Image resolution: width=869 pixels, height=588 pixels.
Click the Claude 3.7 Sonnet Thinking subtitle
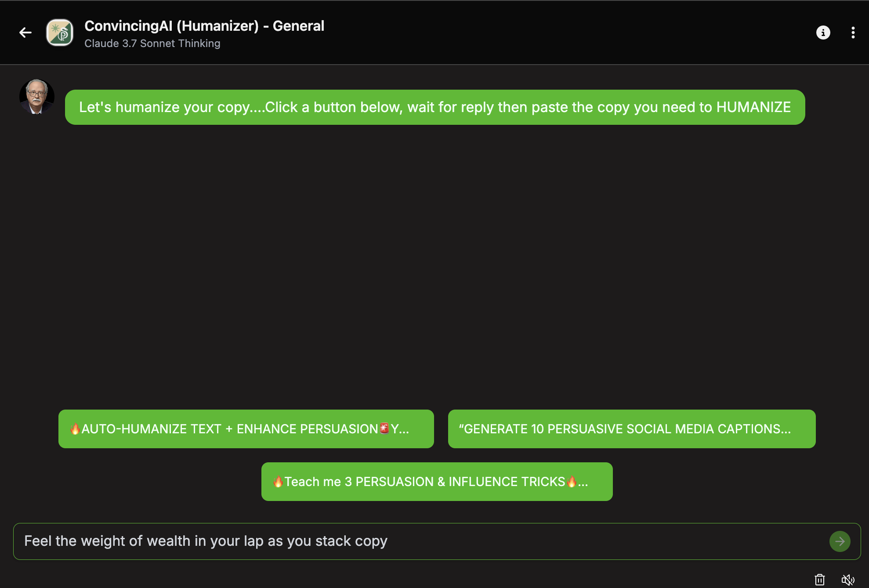(x=152, y=44)
